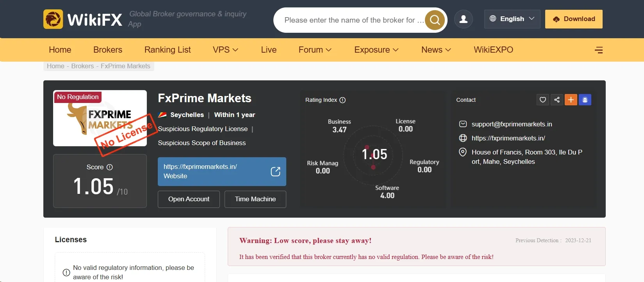Click the Within 1 year label
This screenshot has height=282, width=644.
point(234,115)
